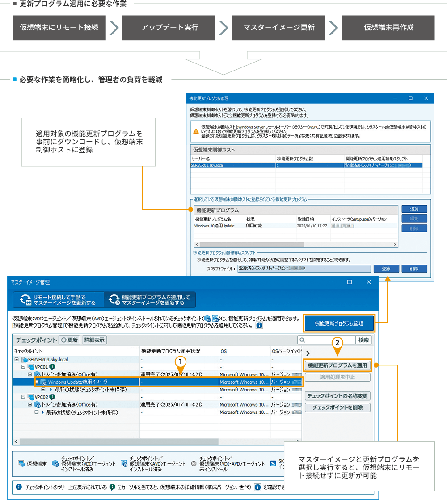The height and width of the screenshot is (504, 447).
Task: Click the info icon beside VPC01
Action: pos(52,367)
